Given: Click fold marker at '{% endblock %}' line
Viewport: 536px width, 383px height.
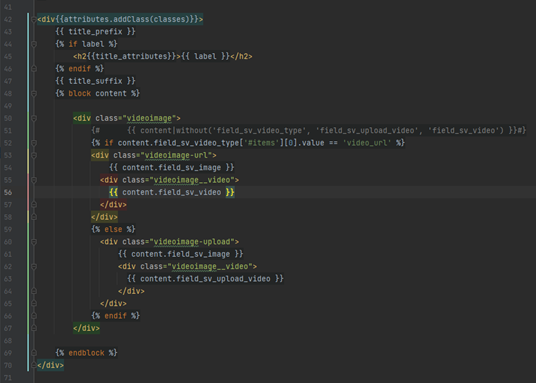Looking at the screenshot, I should pos(34,353).
